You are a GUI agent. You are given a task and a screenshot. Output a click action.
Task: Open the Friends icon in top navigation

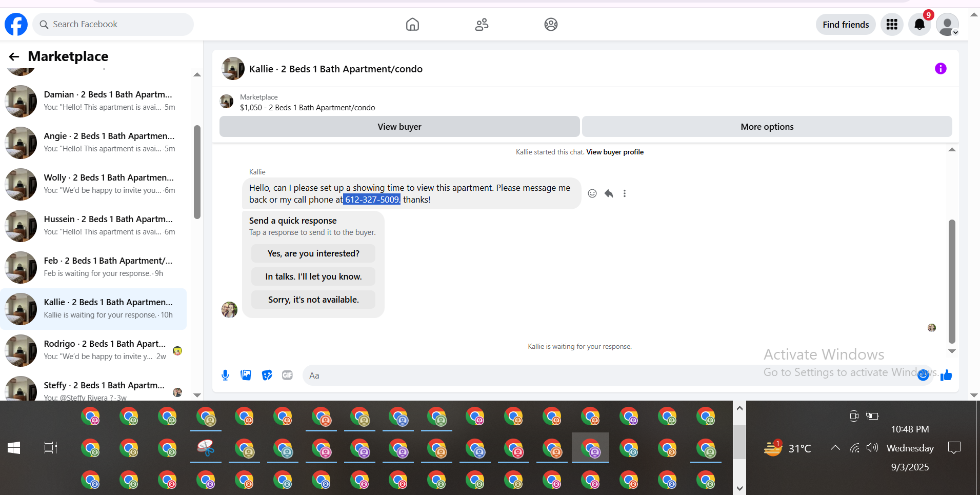click(482, 24)
